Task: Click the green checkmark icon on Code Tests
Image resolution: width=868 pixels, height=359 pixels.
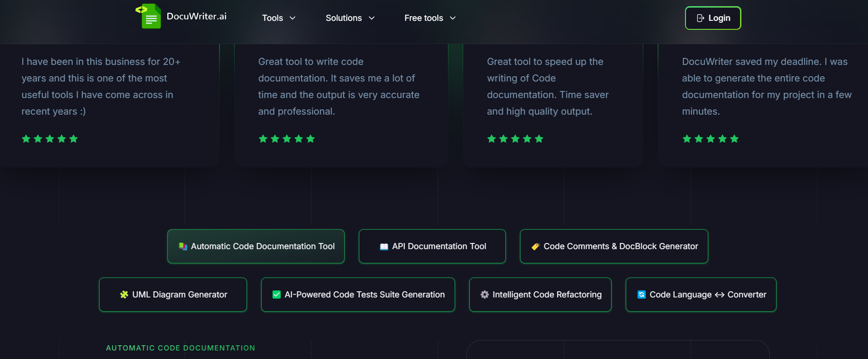Action: coord(276,295)
